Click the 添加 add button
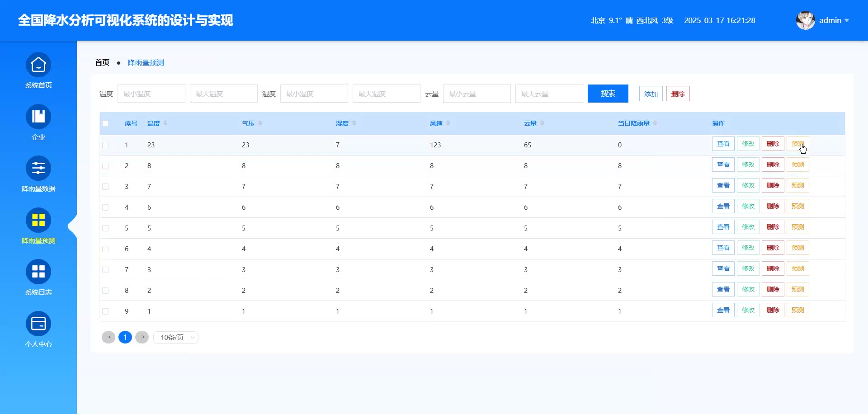 click(x=651, y=94)
